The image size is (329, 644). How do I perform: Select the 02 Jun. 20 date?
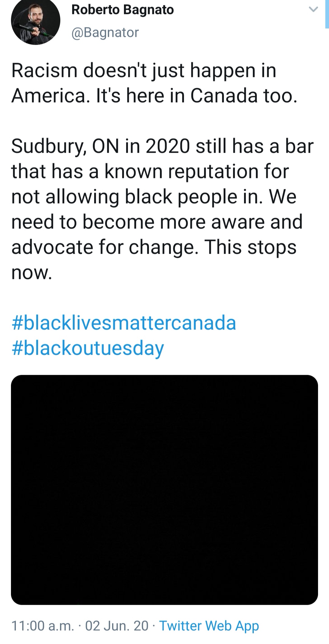(117, 626)
